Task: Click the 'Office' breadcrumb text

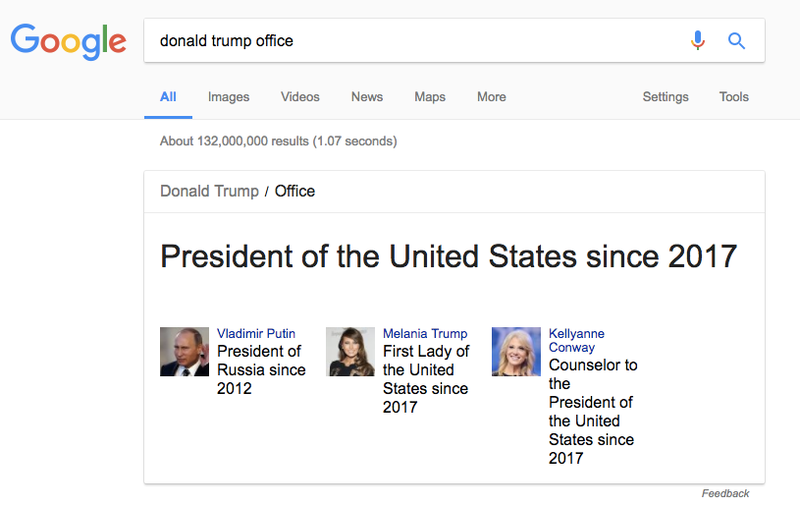Action: coord(295,191)
